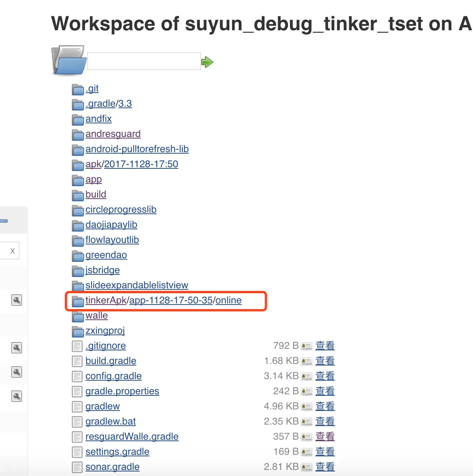Image resolution: width=473 pixels, height=476 pixels.
Task: Open the zxingproj folder
Action: pyautogui.click(x=105, y=331)
